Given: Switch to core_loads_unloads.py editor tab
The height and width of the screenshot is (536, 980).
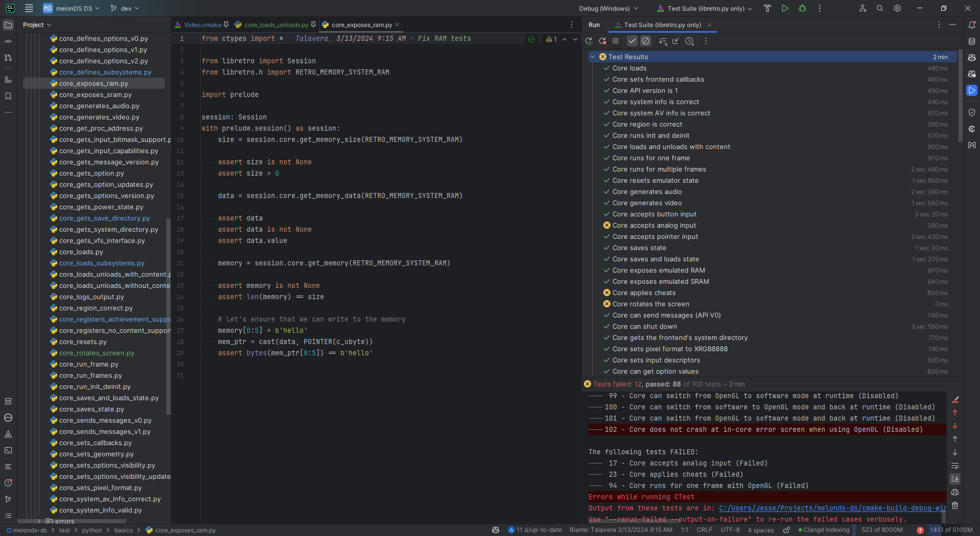Looking at the screenshot, I should click(x=276, y=25).
